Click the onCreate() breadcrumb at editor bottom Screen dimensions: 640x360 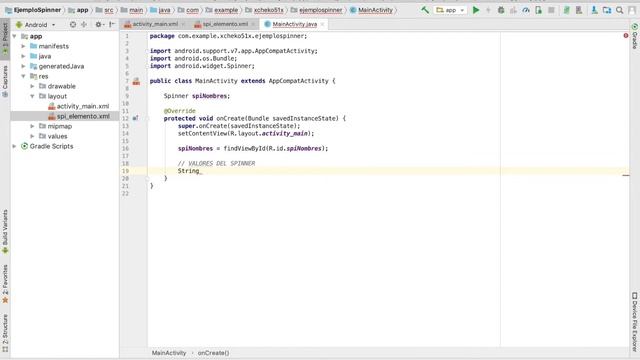point(213,353)
